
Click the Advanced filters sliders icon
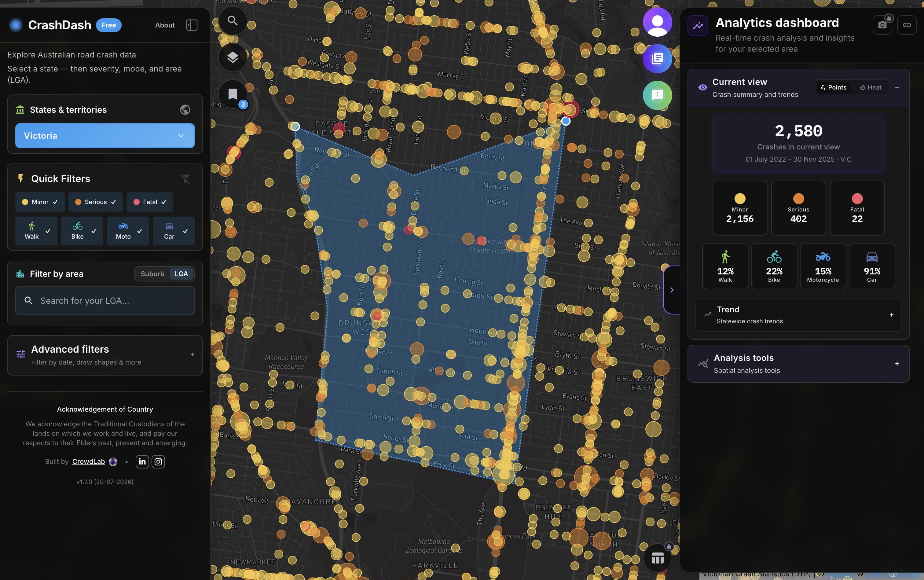pos(21,354)
